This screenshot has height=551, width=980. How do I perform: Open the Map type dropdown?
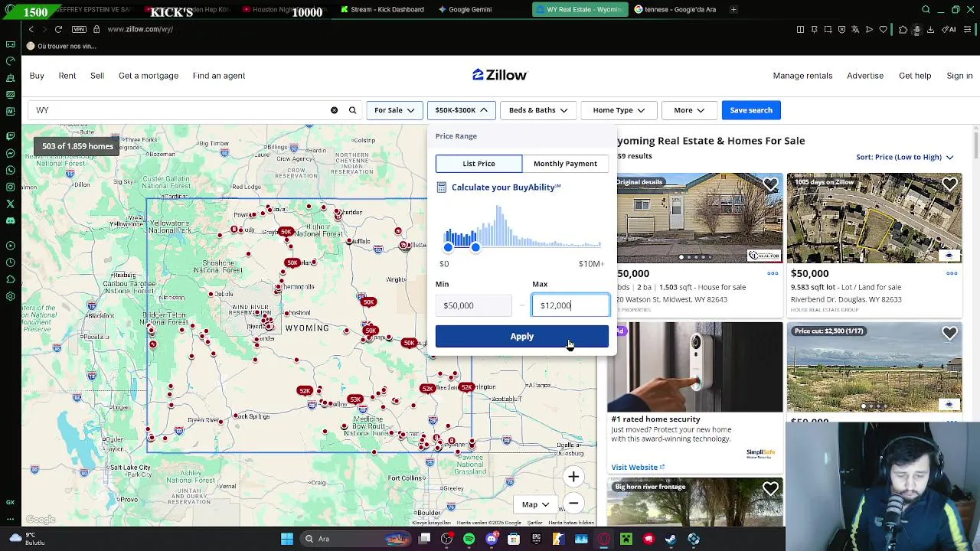click(536, 504)
